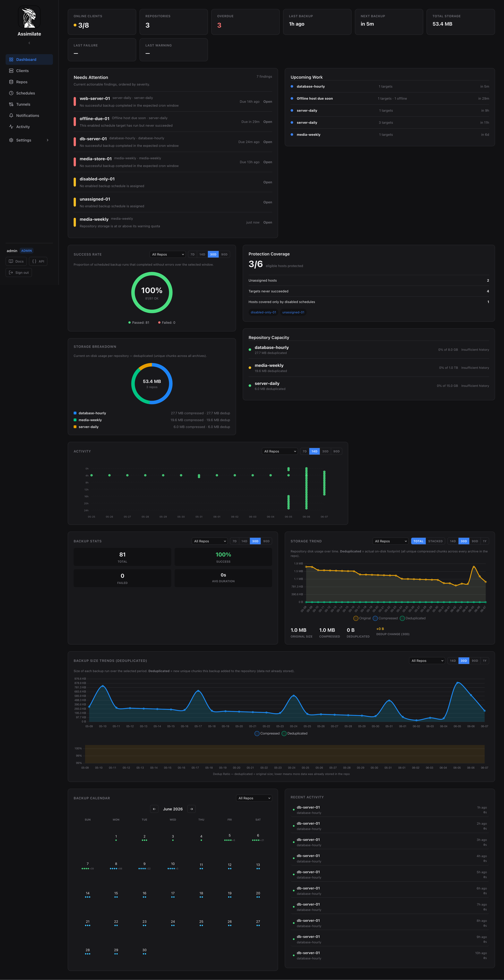Select 7D range in Success Rate
Image resolution: width=504 pixels, height=980 pixels.
point(193,254)
